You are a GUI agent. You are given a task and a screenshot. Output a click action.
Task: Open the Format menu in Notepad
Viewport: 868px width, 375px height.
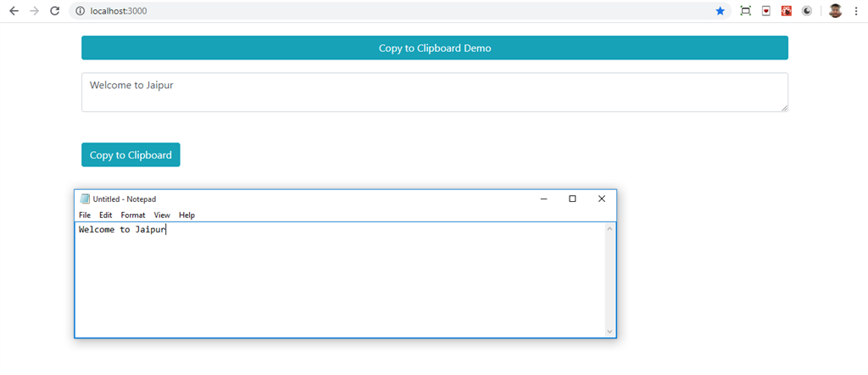[x=133, y=215]
